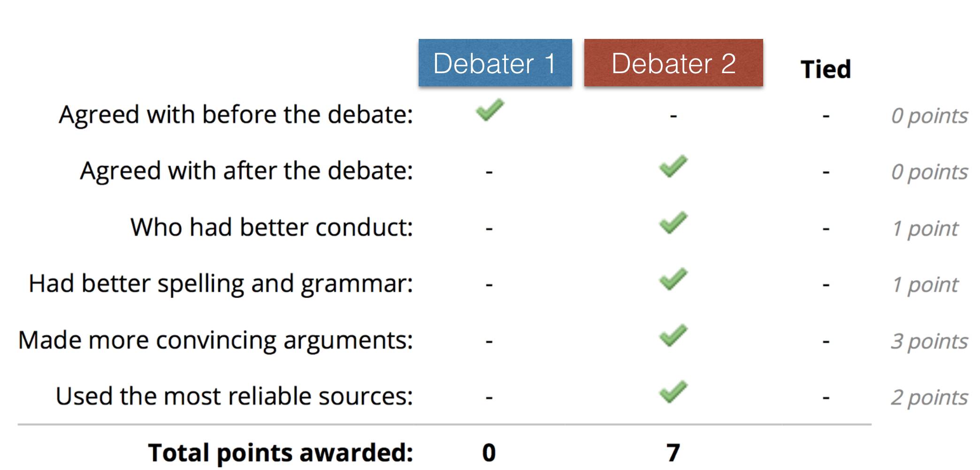Screen dimensions: 980x470
Task: Click the red Debater 2 header
Action: pyautogui.click(x=674, y=63)
